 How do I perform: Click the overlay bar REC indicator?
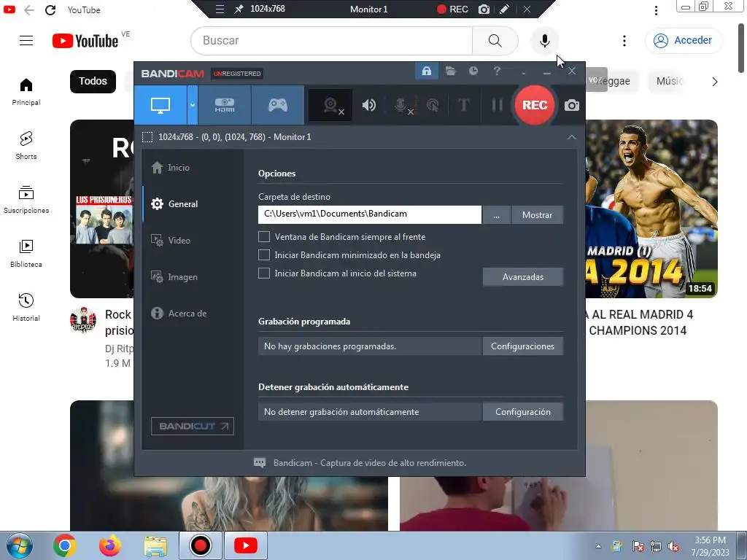[x=452, y=9]
